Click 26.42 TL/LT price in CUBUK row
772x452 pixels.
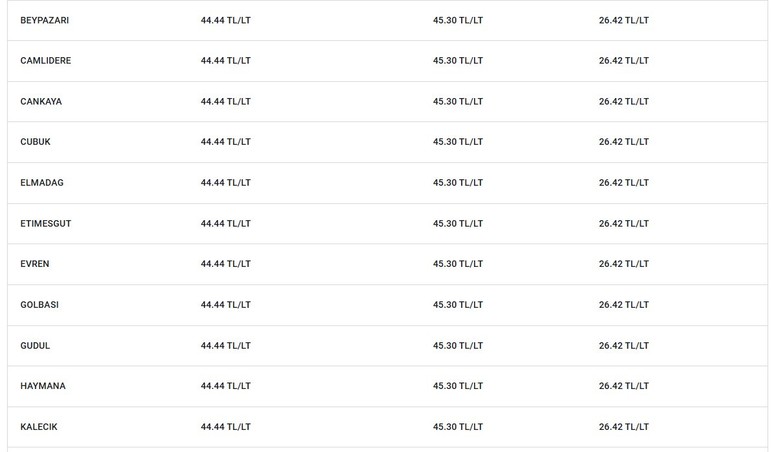click(x=624, y=142)
